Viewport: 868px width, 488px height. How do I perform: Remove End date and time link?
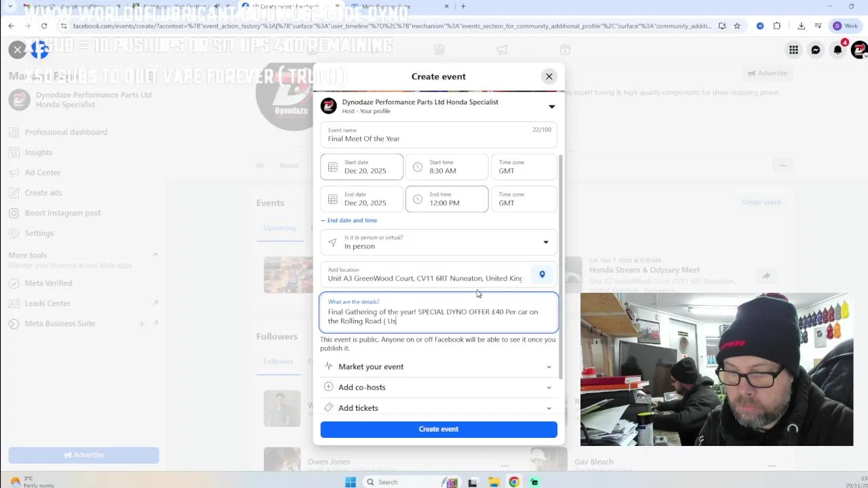349,220
